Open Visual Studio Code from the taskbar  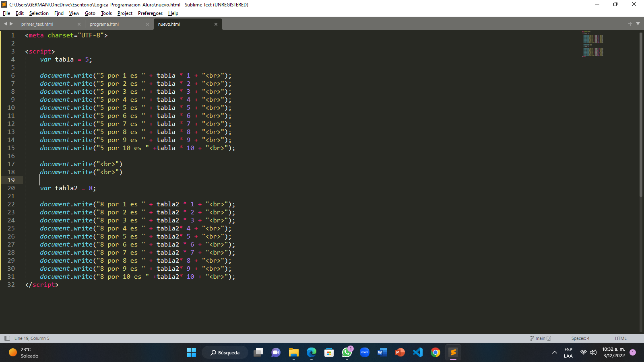[417, 353]
